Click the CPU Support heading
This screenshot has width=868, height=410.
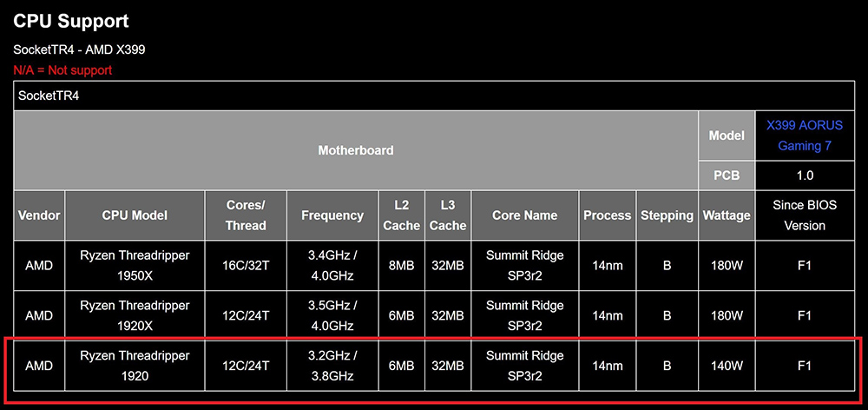pos(71,21)
